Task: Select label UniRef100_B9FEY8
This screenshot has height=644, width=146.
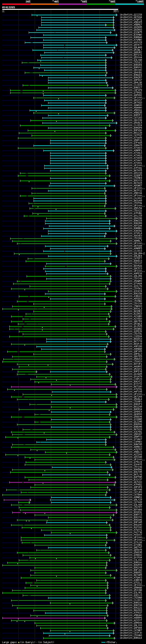Action: click(x=131, y=372)
